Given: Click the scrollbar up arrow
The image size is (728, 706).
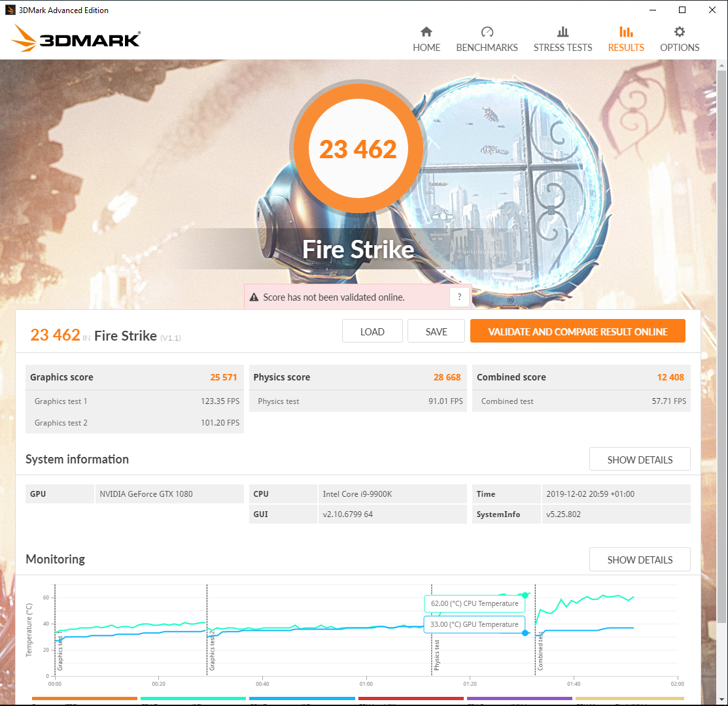Looking at the screenshot, I should click(721, 65).
